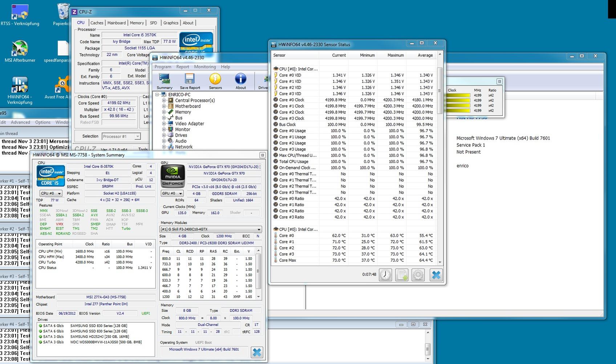
Task: Click the Maximum column header in Sensor Status
Action: 392,55
